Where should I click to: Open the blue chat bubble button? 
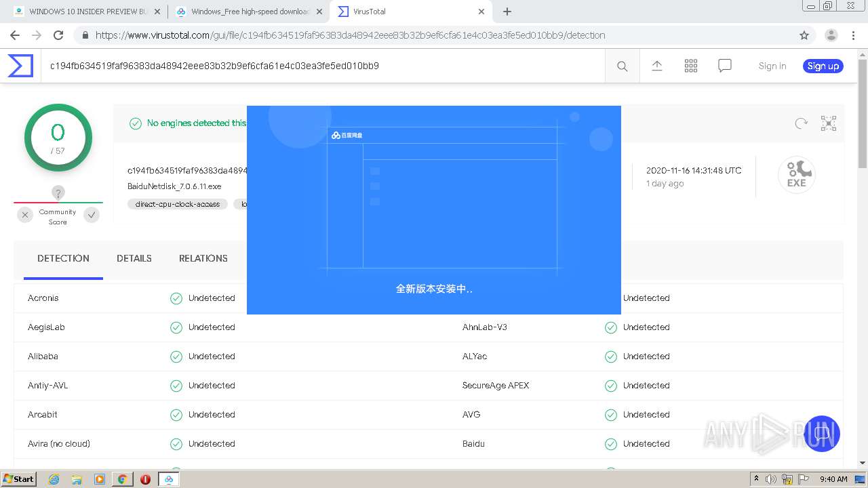coord(822,434)
